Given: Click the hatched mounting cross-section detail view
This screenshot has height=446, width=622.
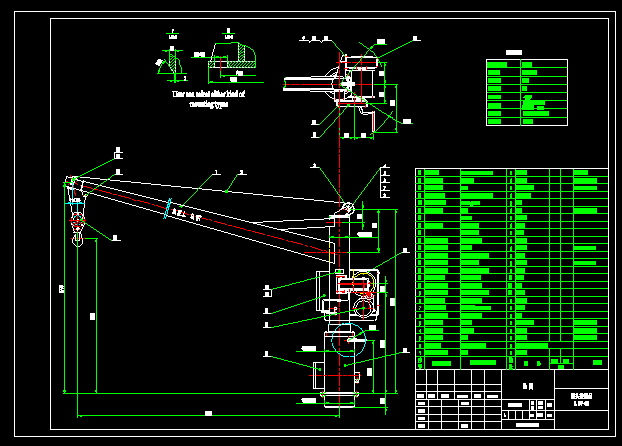Looking at the screenshot, I should pos(234,60).
